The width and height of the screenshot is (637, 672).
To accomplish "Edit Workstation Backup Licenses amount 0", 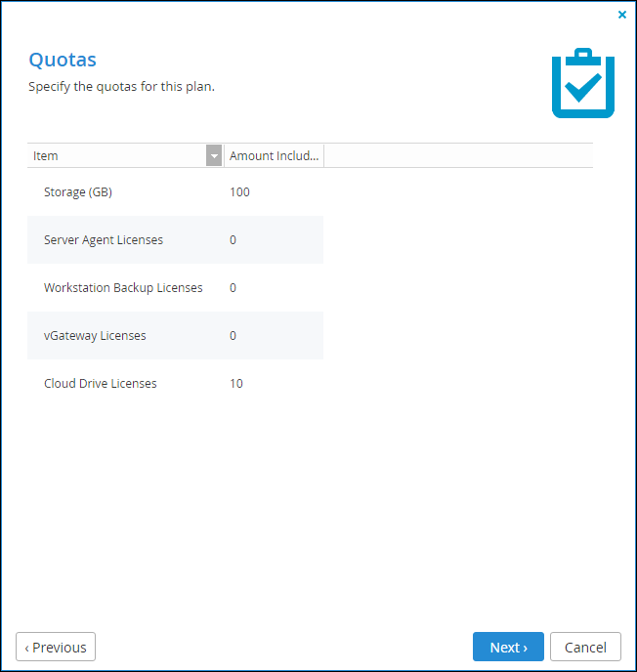I will coord(233,287).
